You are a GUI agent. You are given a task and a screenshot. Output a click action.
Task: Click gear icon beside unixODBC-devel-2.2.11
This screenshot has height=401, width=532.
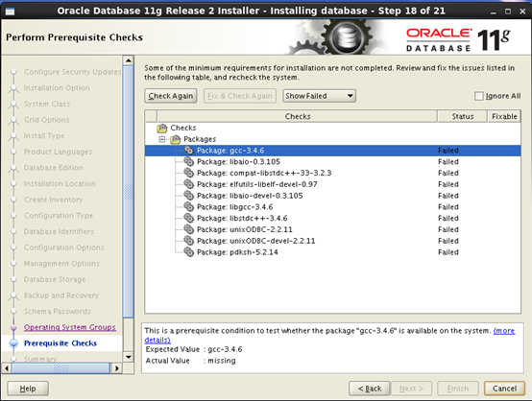click(188, 241)
